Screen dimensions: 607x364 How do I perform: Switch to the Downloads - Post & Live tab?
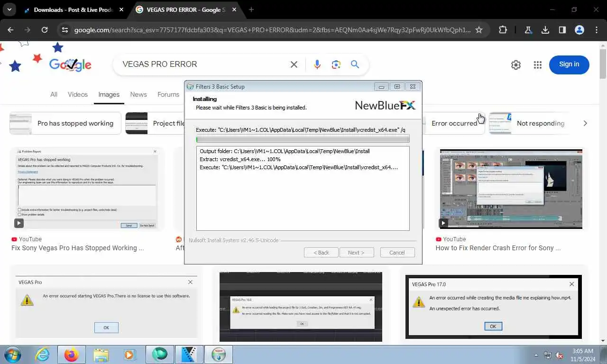(x=74, y=9)
